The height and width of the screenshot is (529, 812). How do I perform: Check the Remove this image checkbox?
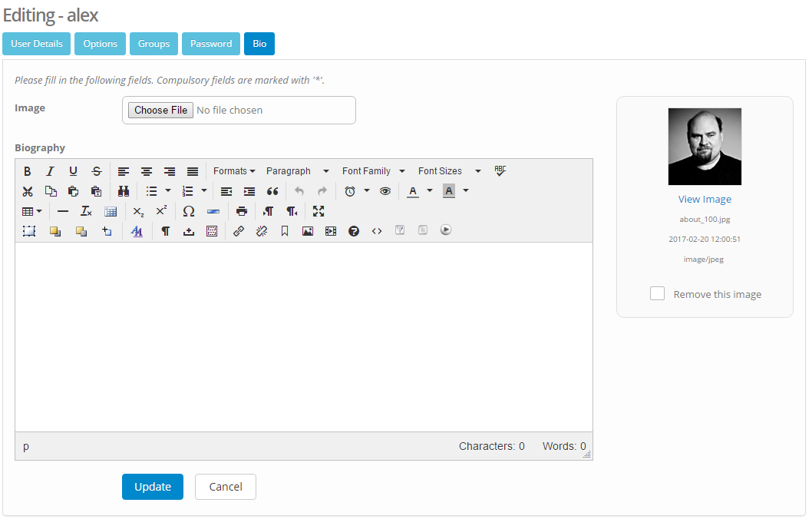click(x=657, y=293)
